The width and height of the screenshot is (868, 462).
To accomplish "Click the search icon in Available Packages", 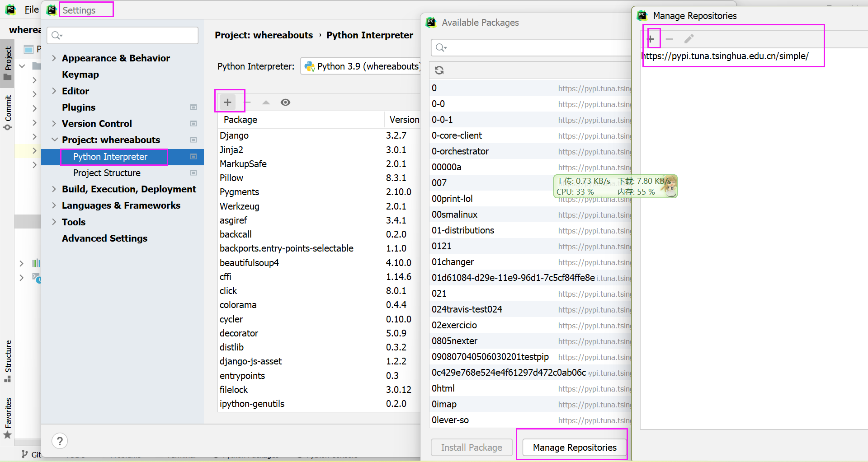I will (x=441, y=47).
